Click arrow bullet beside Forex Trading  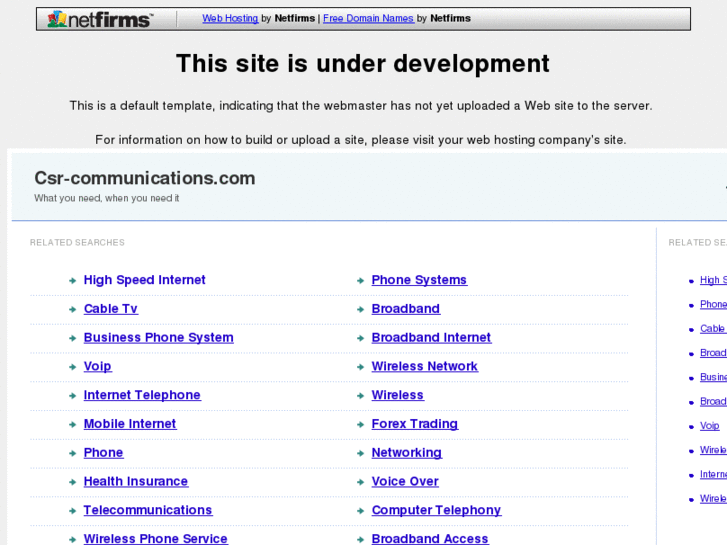tap(360, 424)
